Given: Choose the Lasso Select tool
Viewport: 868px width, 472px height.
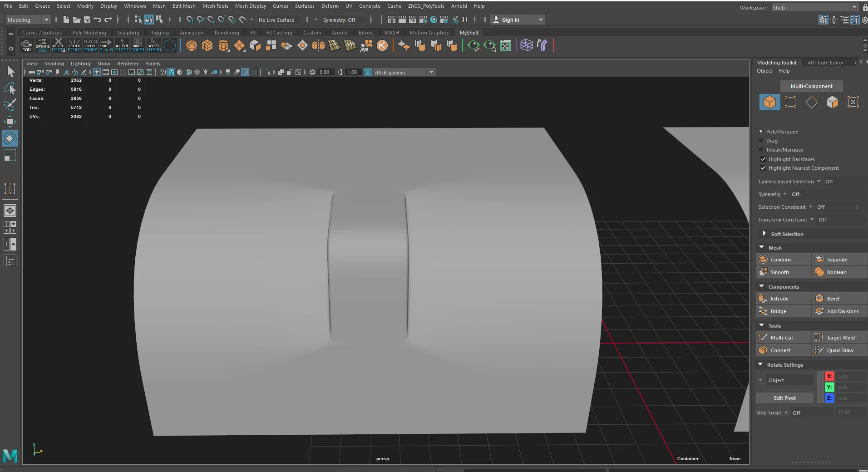Looking at the screenshot, I should tap(10, 88).
